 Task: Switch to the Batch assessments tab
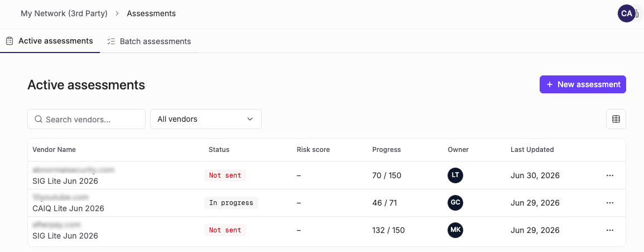click(149, 41)
